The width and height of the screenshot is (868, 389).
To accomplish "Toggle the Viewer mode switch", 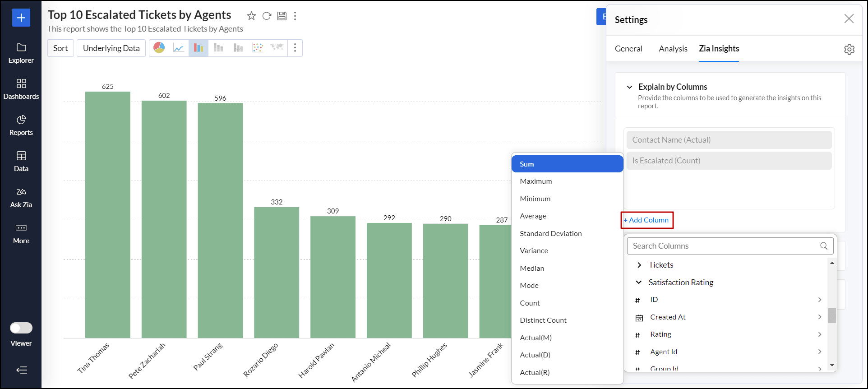I will click(x=21, y=328).
